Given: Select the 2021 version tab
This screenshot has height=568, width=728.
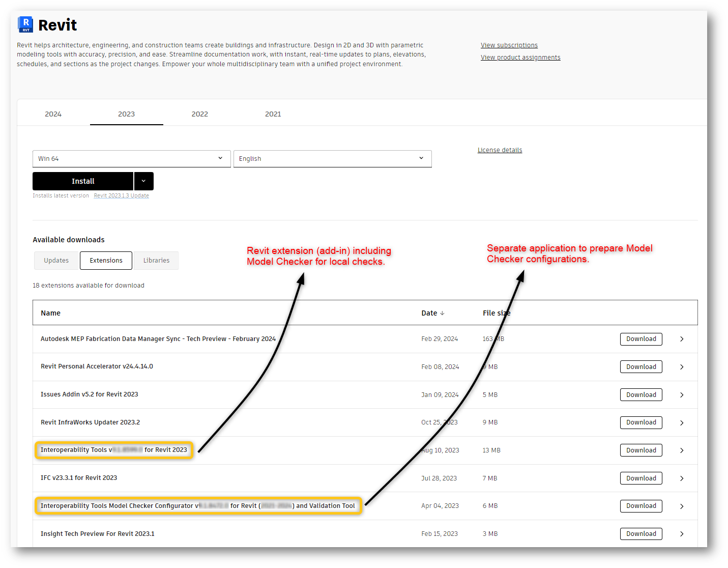Looking at the screenshot, I should click(x=273, y=114).
